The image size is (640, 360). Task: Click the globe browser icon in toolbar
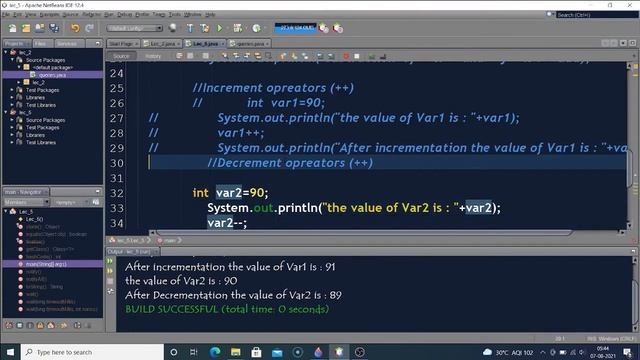pos(173,28)
